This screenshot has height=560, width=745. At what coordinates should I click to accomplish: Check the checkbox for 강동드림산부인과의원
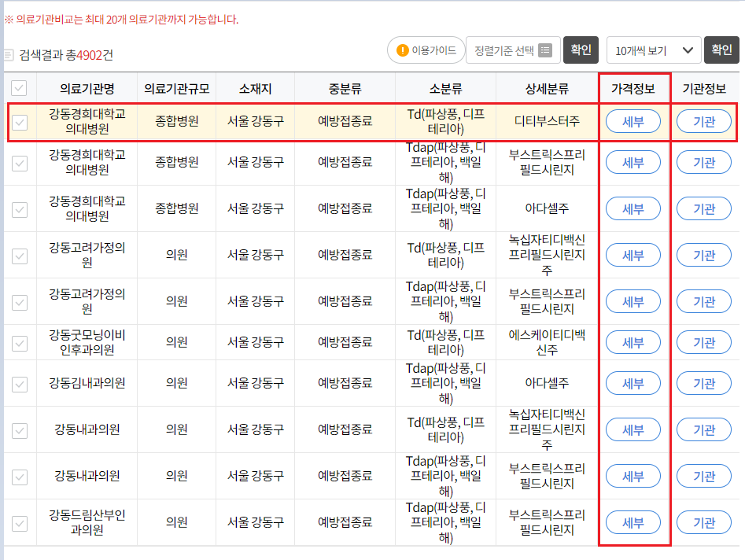[20, 522]
